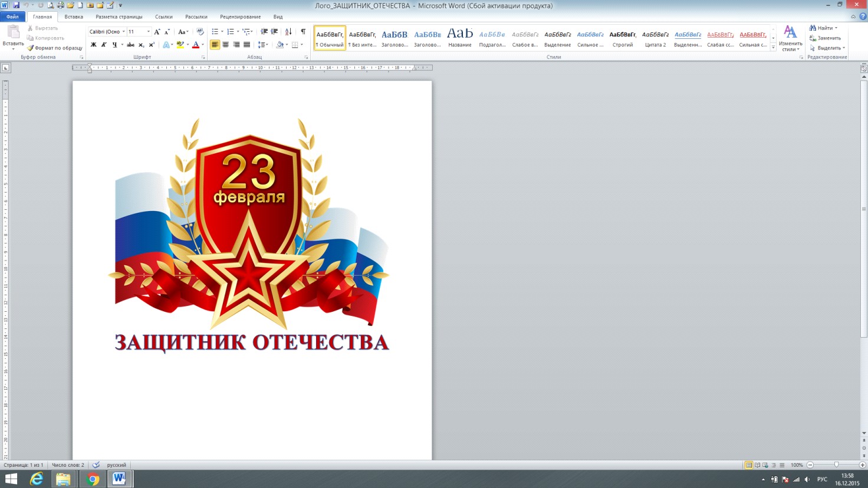Image resolution: width=868 pixels, height=488 pixels.
Task: Open the font size dropdown
Action: point(148,32)
